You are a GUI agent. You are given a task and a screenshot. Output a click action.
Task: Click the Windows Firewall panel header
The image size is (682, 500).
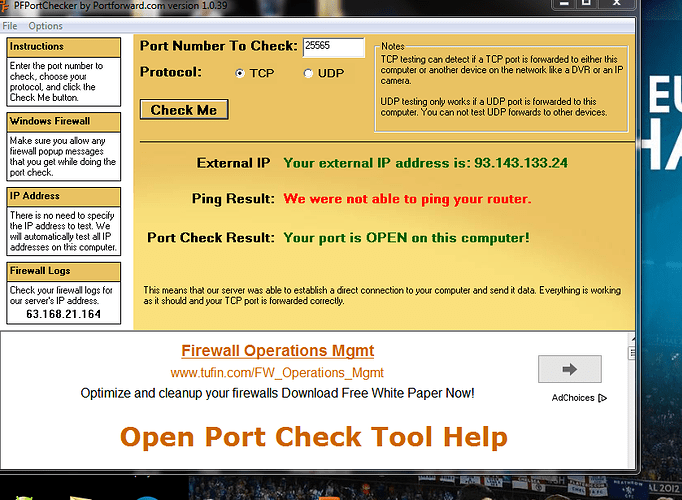click(x=64, y=122)
